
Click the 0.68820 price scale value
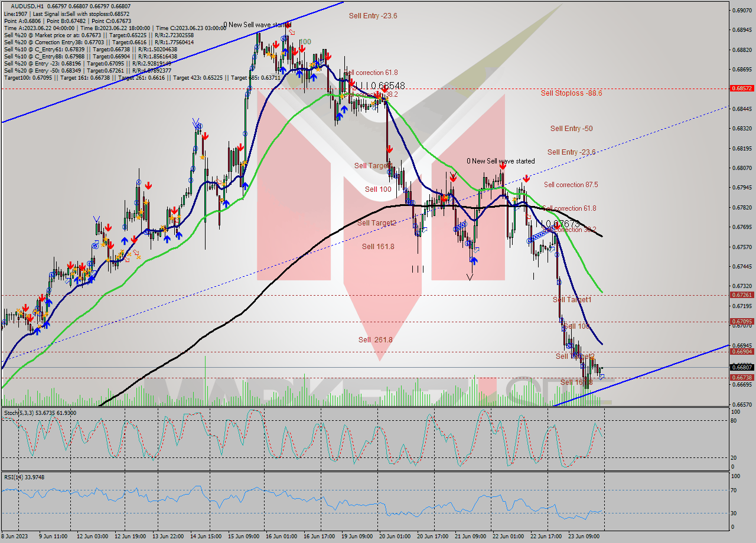pyautogui.click(x=742, y=50)
